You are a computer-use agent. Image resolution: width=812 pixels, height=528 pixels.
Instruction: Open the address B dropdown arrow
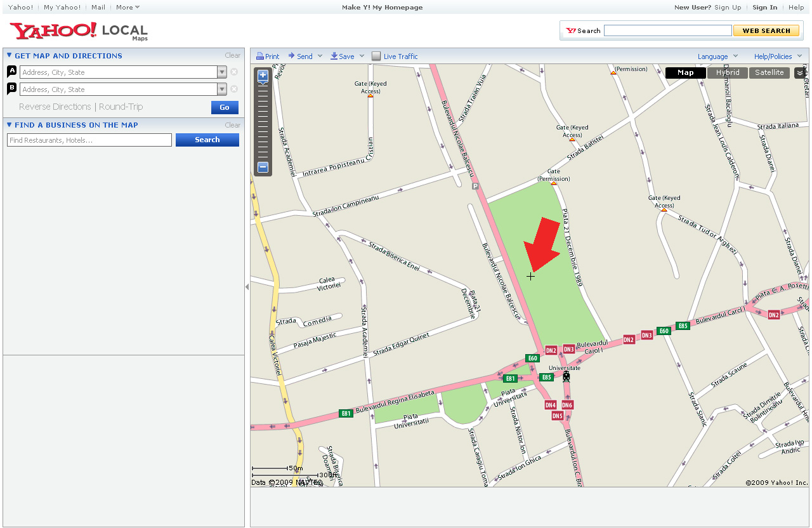coord(222,89)
